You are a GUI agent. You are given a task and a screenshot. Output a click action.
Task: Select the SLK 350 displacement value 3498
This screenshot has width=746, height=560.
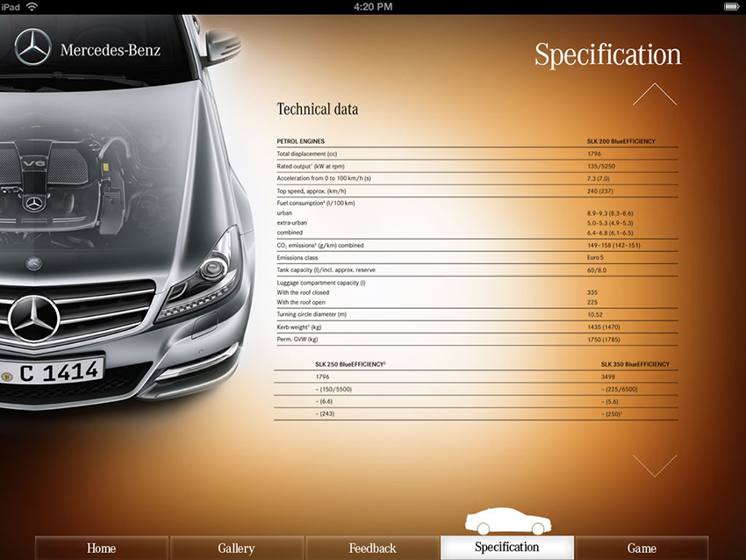608,377
